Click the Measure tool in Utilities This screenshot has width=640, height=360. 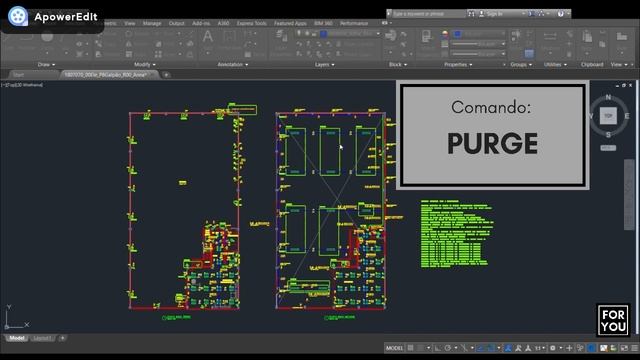[550, 36]
